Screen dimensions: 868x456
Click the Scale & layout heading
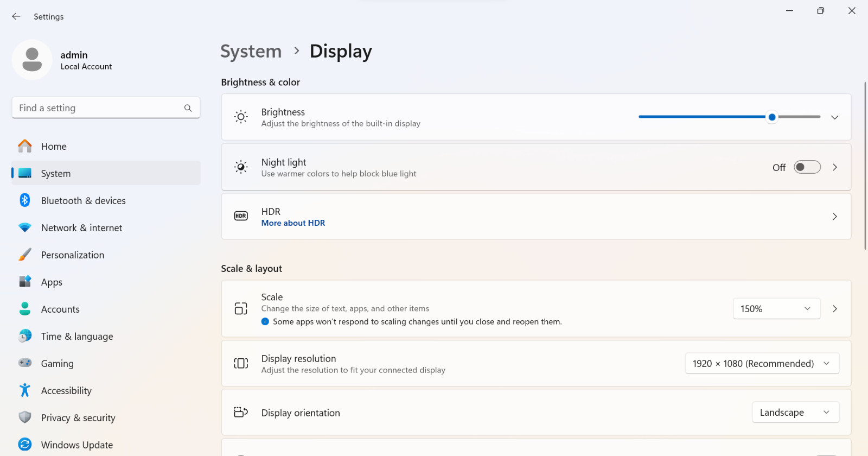click(x=251, y=269)
